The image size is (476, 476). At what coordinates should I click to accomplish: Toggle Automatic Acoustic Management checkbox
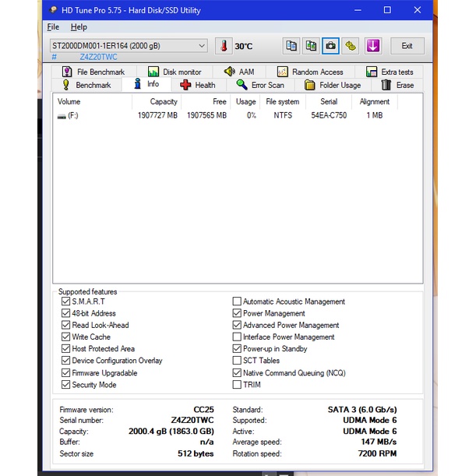coord(237,301)
